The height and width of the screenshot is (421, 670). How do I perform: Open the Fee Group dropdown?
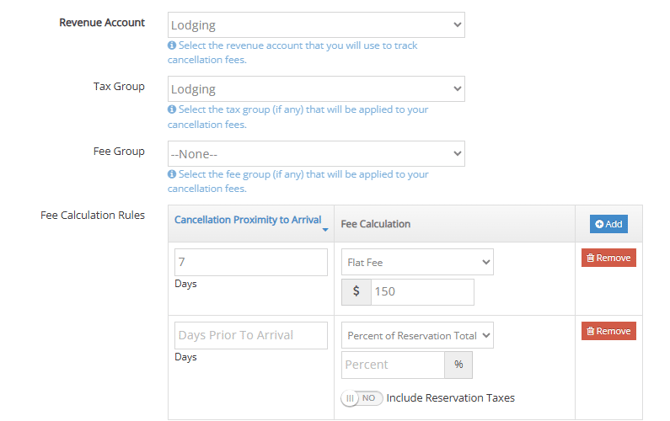pyautogui.click(x=316, y=154)
